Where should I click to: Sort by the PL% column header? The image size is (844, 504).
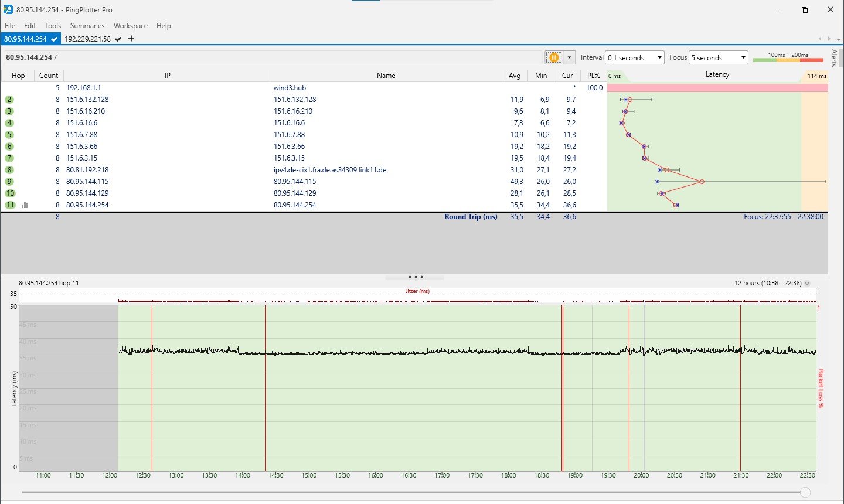(594, 76)
